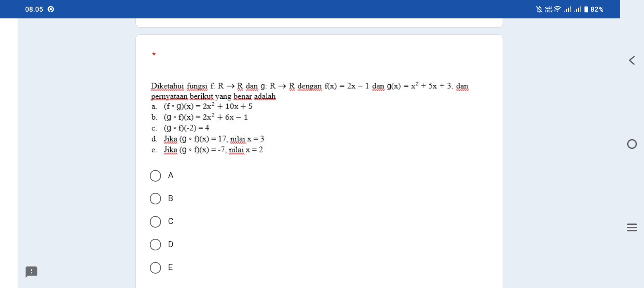This screenshot has width=644, height=288.
Task: Click statement b with 2x² + 6x − 1
Action: pos(199,117)
